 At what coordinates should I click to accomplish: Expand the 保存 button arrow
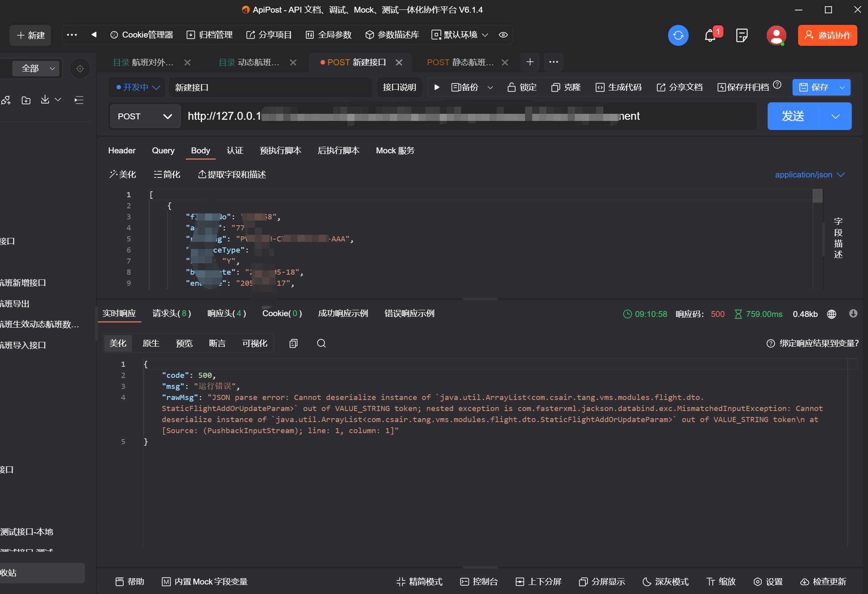point(842,87)
